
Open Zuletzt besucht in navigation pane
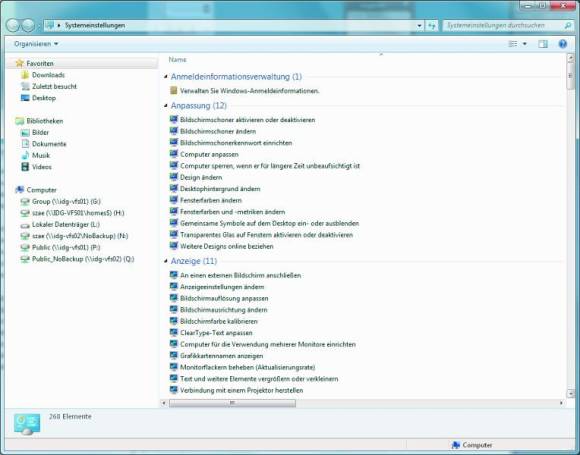pos(54,87)
